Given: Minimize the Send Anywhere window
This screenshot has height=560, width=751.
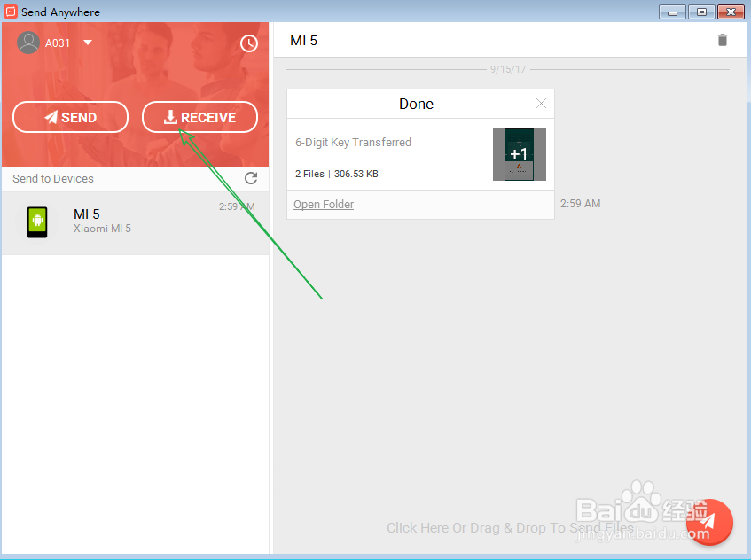Looking at the screenshot, I should point(672,12).
